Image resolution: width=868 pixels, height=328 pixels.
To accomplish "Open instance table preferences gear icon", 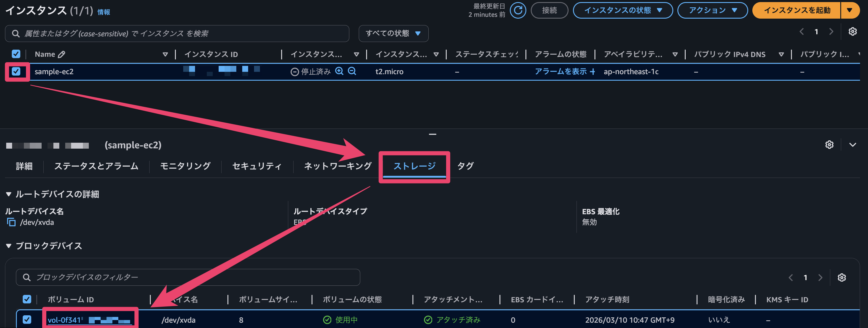I will [x=853, y=31].
